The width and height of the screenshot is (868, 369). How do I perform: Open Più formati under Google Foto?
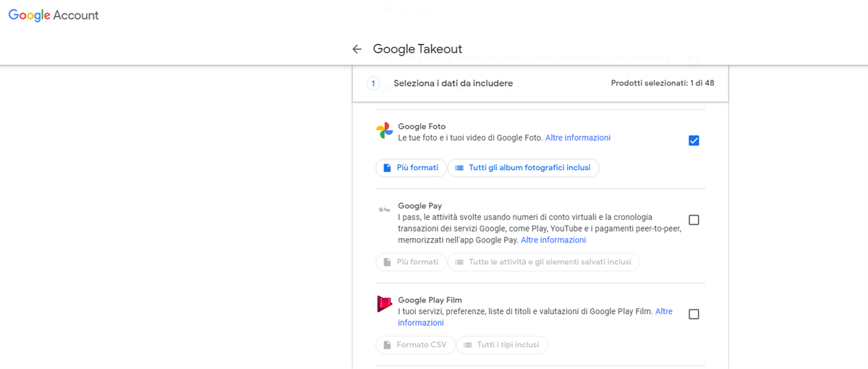pos(410,168)
